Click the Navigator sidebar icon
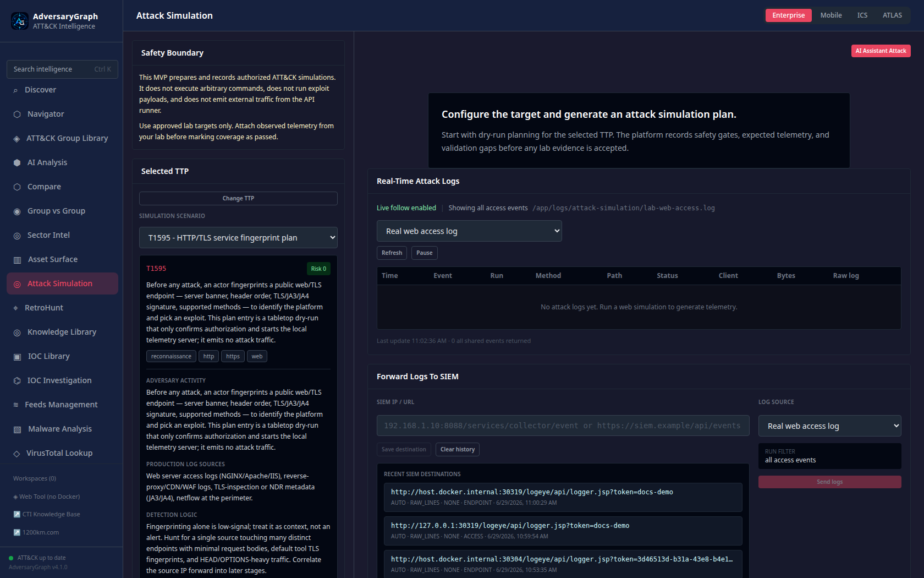 pyautogui.click(x=17, y=114)
